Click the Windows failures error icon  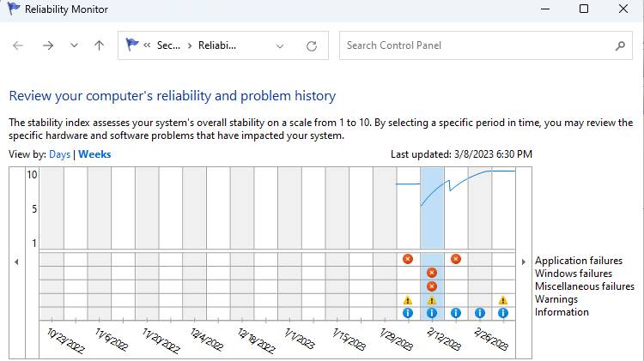(432, 273)
